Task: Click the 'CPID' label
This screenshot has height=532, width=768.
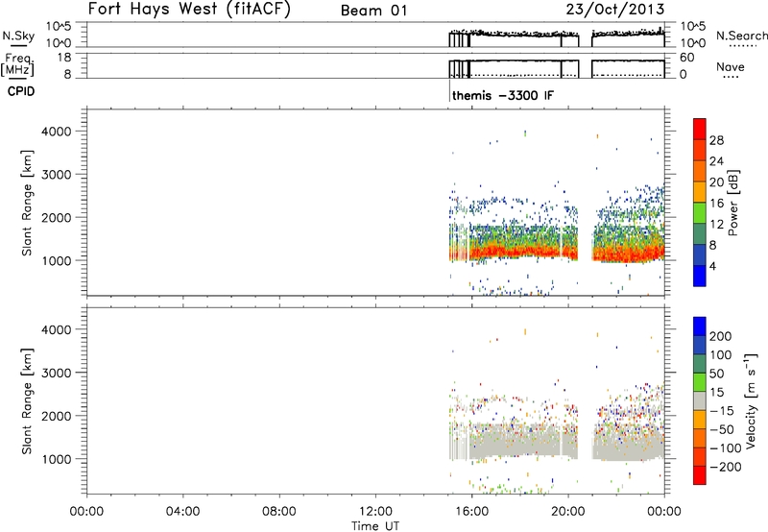Action: coord(21,91)
